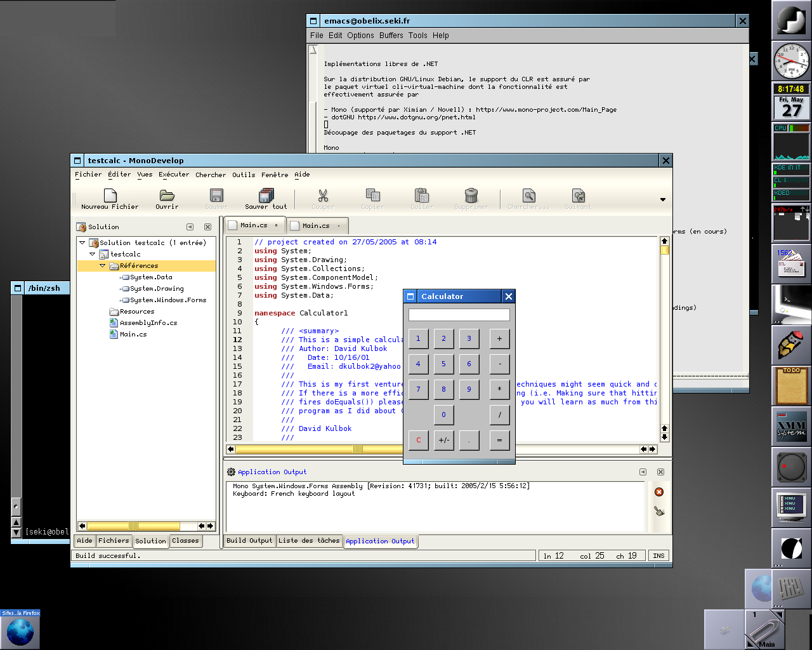Open toolbar overflow dropdown arrow
The height and width of the screenshot is (650, 812).
pos(663,199)
